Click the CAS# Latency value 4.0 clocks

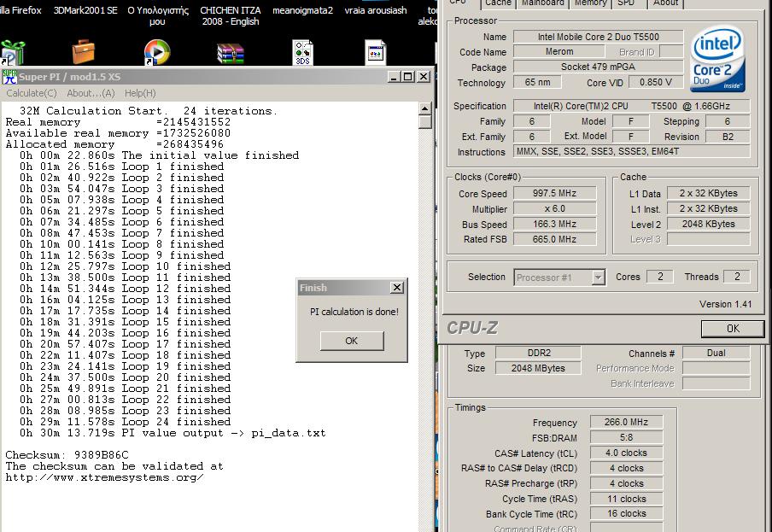point(626,453)
